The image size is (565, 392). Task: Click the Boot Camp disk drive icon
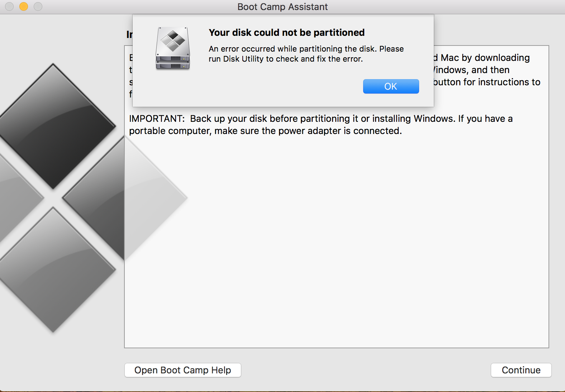[173, 48]
